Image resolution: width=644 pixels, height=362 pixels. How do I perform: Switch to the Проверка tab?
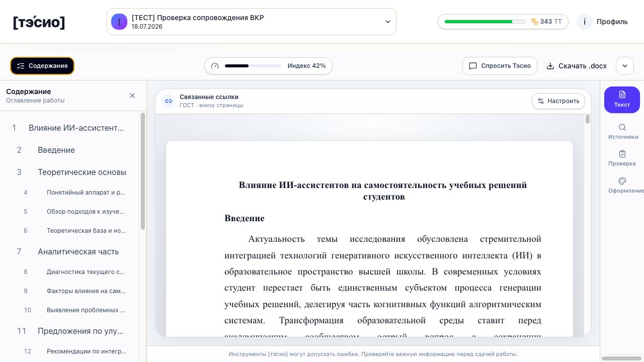622,158
